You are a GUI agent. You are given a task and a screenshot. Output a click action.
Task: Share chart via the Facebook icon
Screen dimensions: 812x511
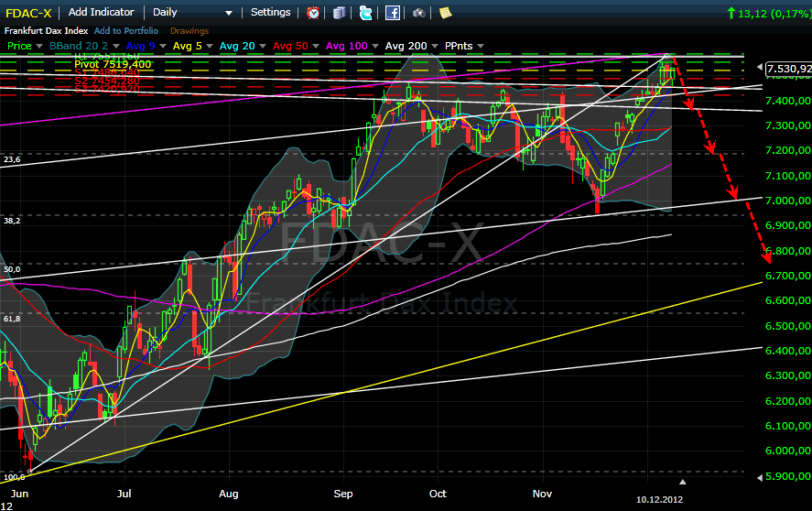point(393,13)
